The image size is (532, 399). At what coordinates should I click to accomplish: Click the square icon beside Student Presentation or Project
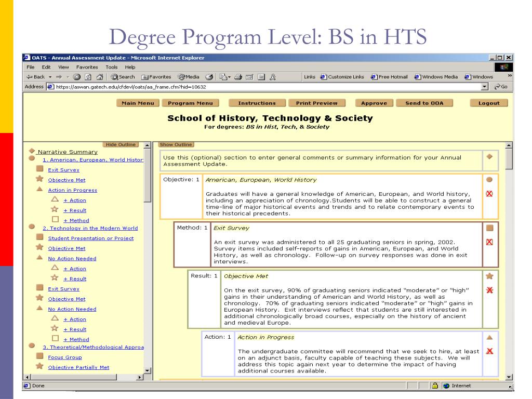point(39,237)
